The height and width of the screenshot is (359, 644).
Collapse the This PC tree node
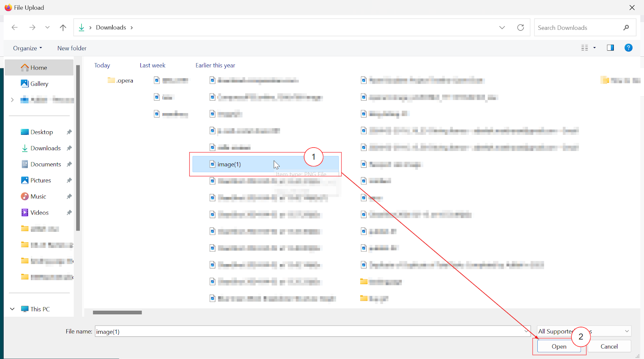click(x=12, y=309)
